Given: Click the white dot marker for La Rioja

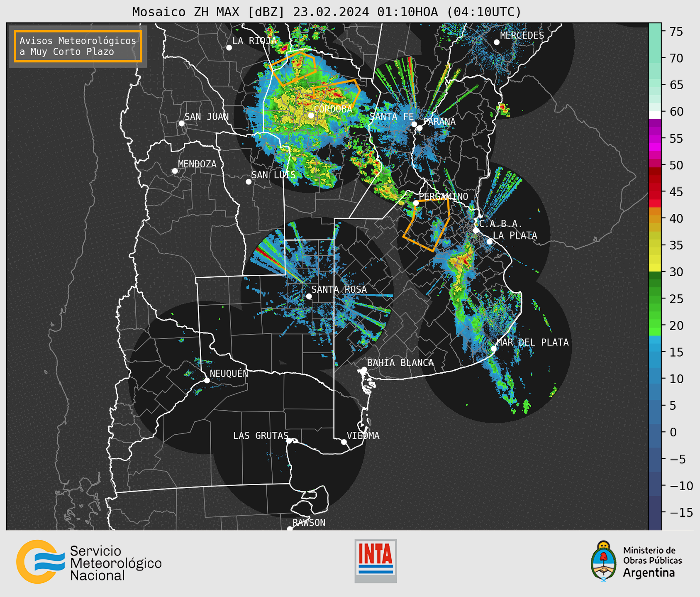Looking at the screenshot, I should 229,48.
